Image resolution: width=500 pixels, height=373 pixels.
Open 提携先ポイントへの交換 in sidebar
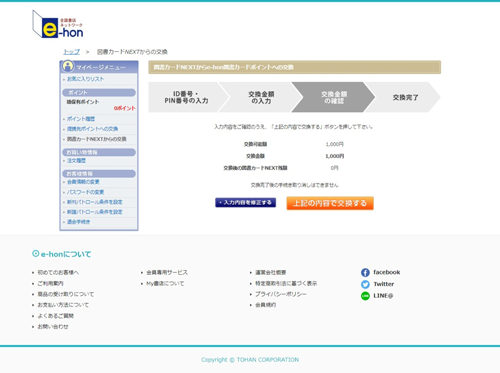point(93,129)
